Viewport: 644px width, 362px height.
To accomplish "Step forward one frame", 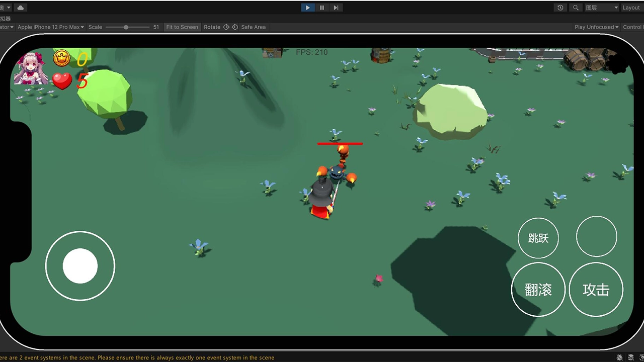I will tap(336, 8).
